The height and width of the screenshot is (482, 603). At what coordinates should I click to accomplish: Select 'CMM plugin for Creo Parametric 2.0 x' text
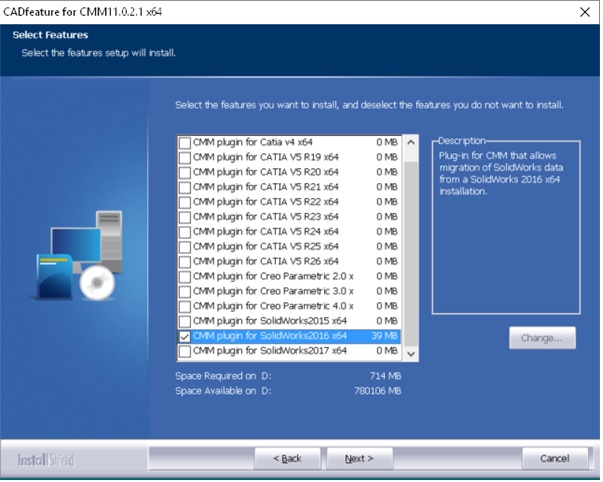273,277
